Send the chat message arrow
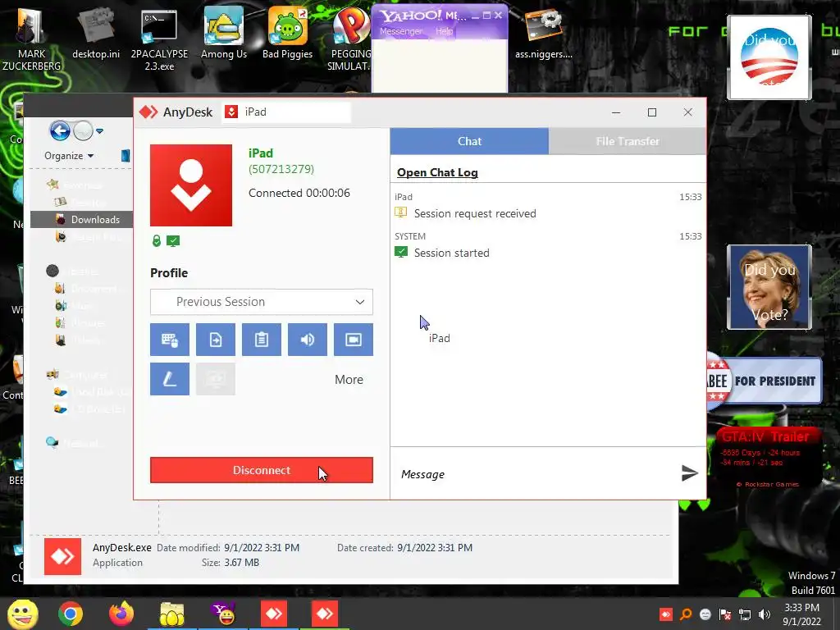 (x=689, y=473)
